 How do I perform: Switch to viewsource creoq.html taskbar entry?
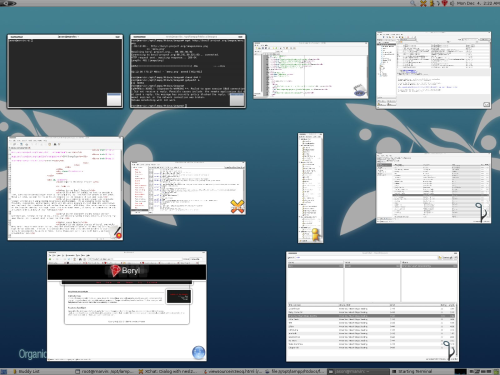(231, 371)
